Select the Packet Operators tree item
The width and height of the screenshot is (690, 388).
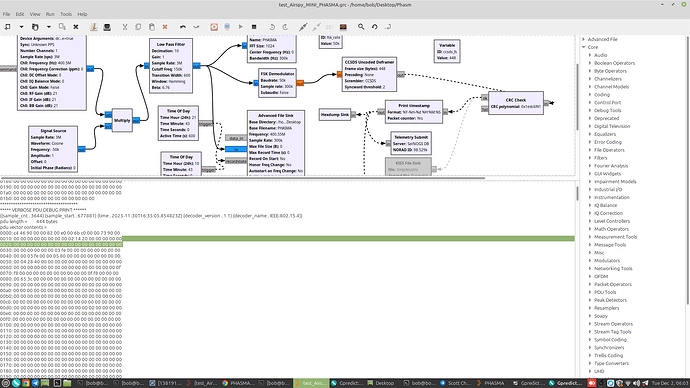(612, 284)
